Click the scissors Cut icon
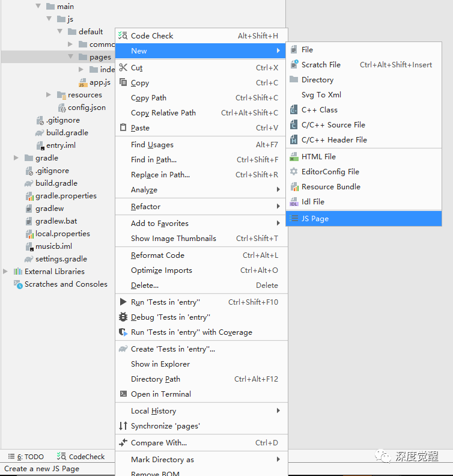This screenshot has width=453, height=476. coord(123,67)
